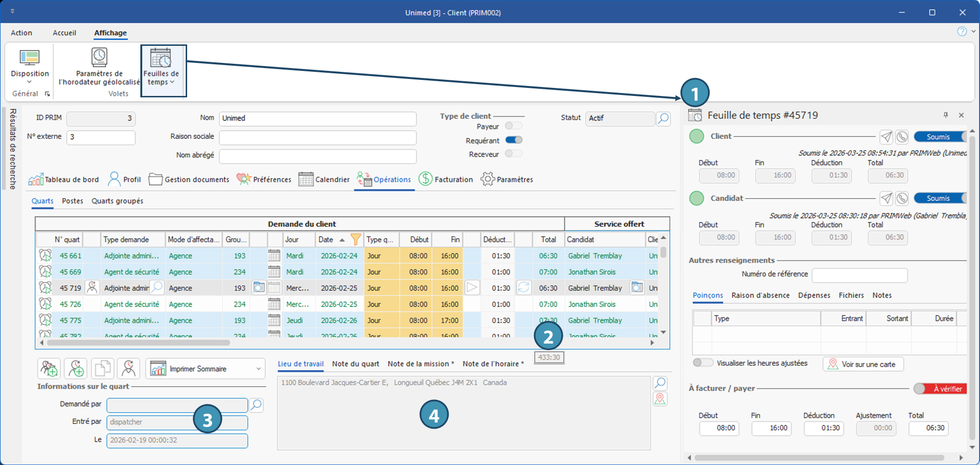The width and height of the screenshot is (980, 465).
Task: Toggle the Payeur client type switch
Action: point(514,126)
